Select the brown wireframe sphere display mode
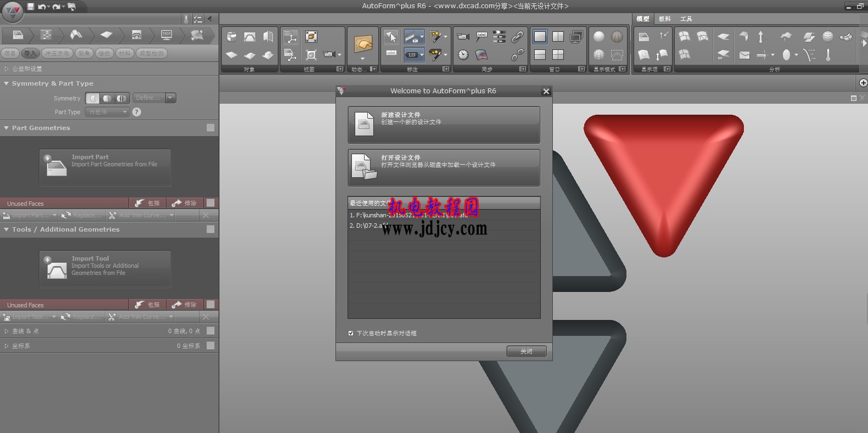Image resolution: width=868 pixels, height=433 pixels. (x=617, y=37)
